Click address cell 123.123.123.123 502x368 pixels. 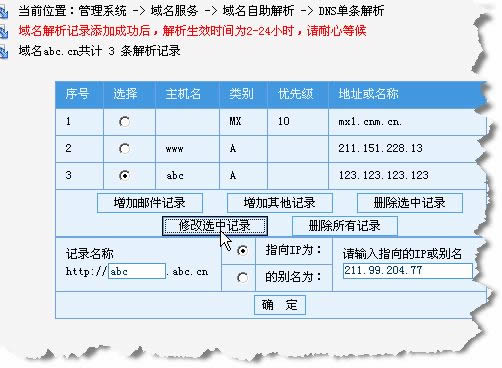(x=384, y=175)
